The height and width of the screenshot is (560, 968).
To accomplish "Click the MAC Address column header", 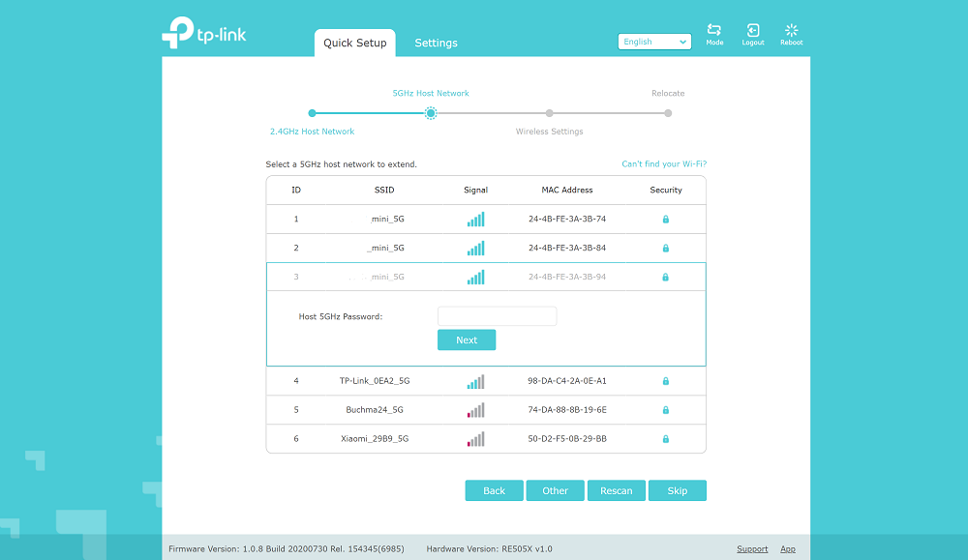I will pos(566,190).
